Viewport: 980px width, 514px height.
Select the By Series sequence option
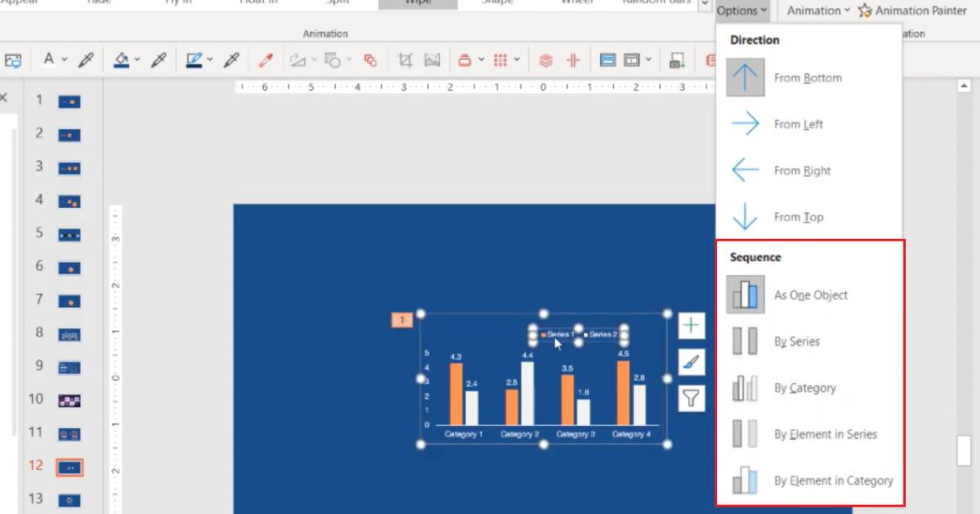pos(796,341)
